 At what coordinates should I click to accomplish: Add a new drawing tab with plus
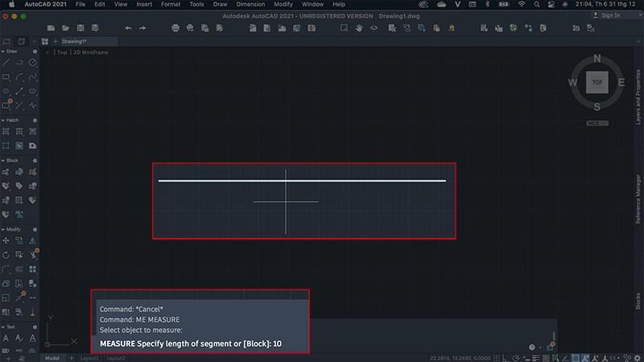[55, 42]
